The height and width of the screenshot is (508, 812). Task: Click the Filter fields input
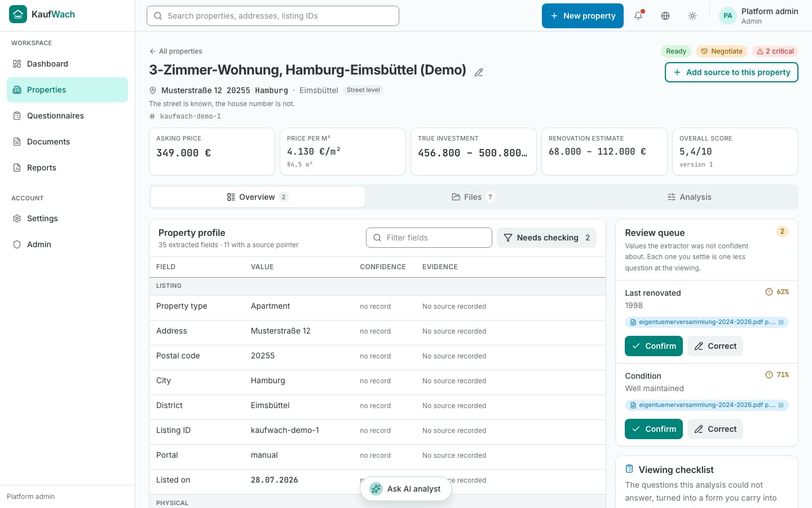429,238
